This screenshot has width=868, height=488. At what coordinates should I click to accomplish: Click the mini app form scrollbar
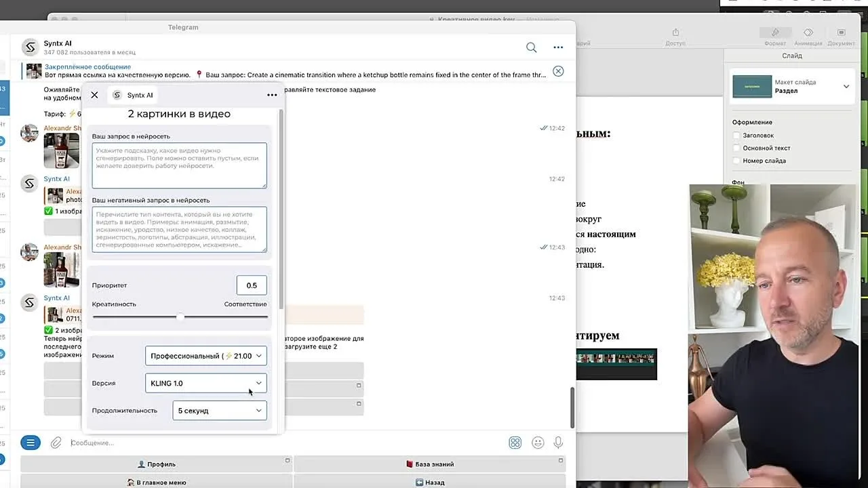point(280,209)
